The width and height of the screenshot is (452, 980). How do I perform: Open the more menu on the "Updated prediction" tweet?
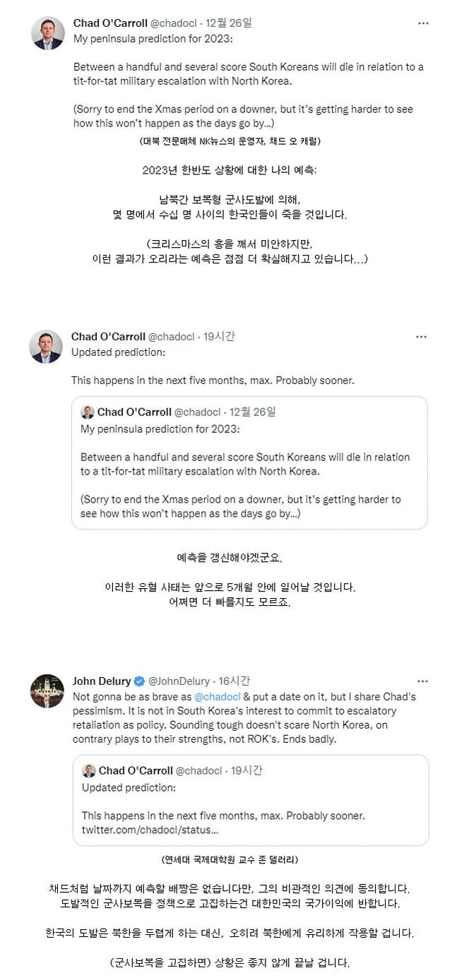[x=421, y=337]
